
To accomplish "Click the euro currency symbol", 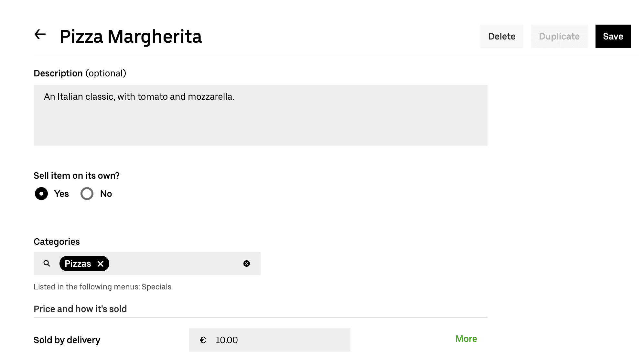I will [x=203, y=340].
